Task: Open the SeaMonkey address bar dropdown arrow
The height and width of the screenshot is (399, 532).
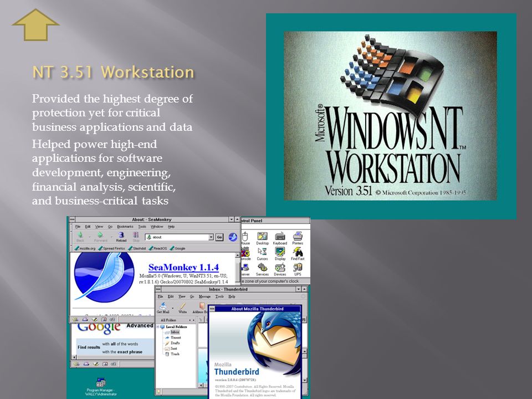Action: click(211, 237)
